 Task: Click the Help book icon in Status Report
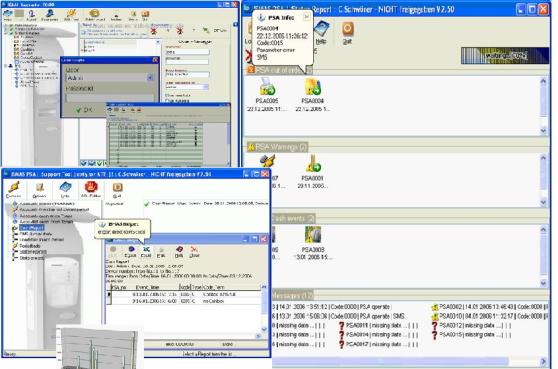click(x=321, y=28)
